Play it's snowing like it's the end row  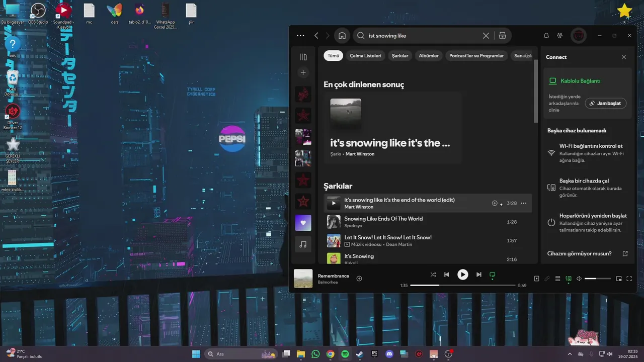coord(333,203)
